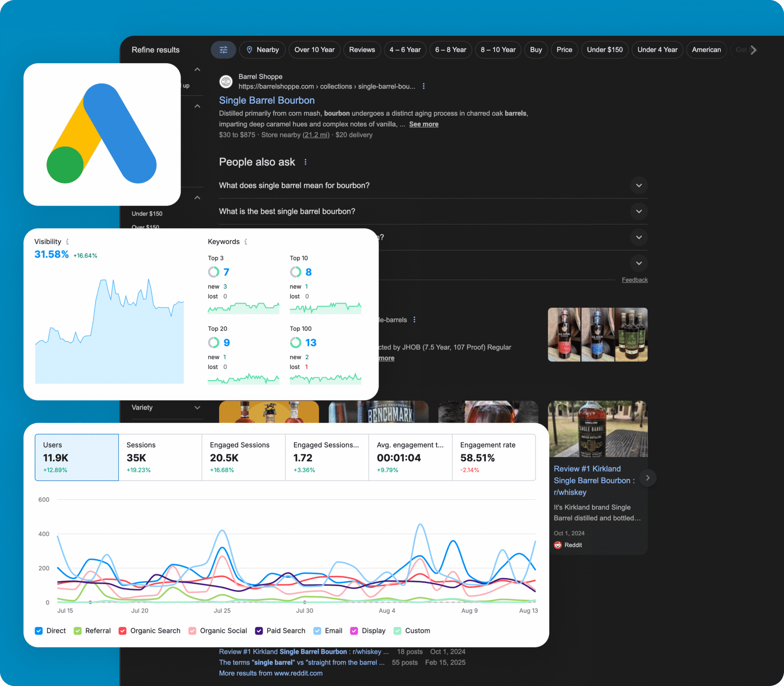Toggle the Paid Search checkbox

tap(259, 631)
